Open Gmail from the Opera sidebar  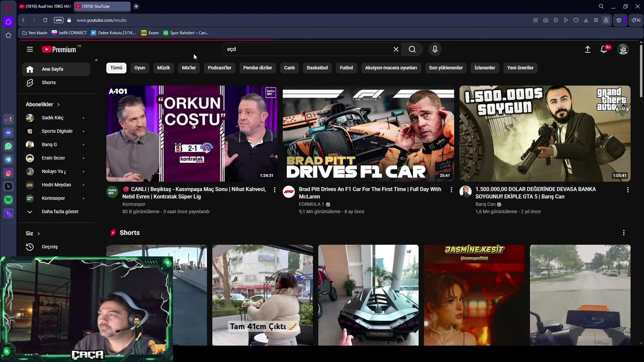point(8,119)
